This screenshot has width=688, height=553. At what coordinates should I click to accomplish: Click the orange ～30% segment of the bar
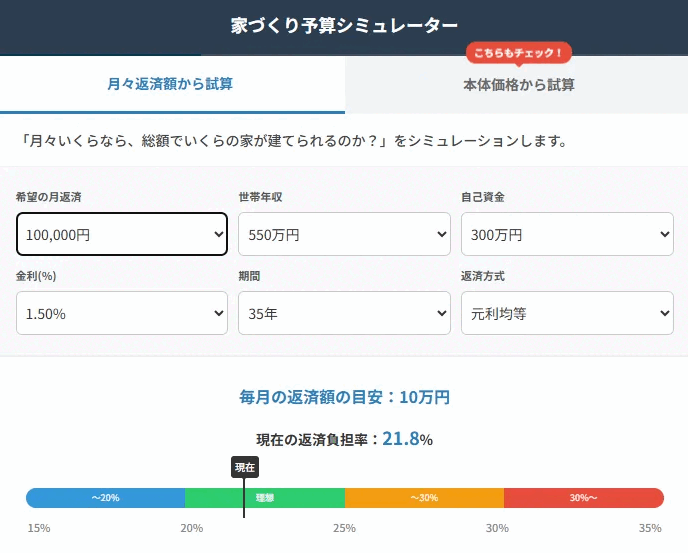[424, 498]
